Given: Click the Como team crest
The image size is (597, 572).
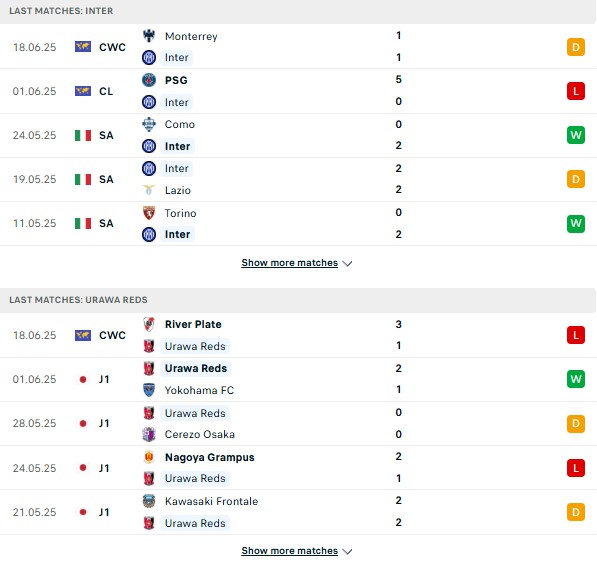Looking at the screenshot, I should point(149,124).
